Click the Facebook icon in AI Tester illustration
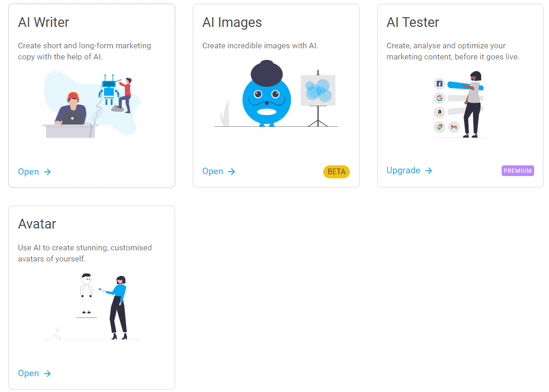549x392 pixels. pos(439,84)
